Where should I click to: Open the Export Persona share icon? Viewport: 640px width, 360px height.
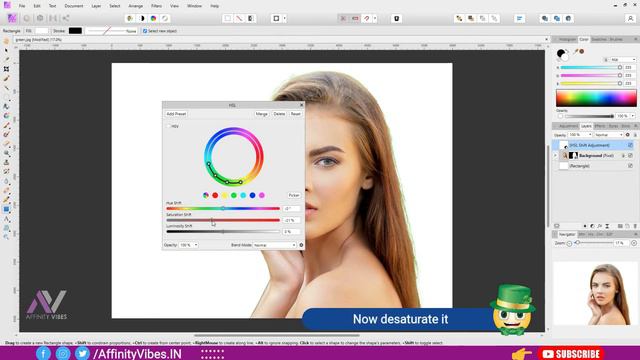pyautogui.click(x=65, y=18)
